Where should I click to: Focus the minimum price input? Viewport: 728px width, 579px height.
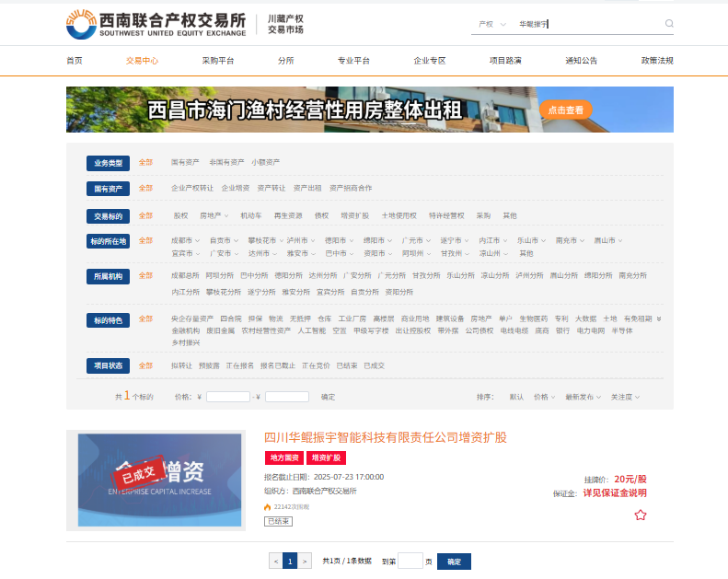point(228,397)
